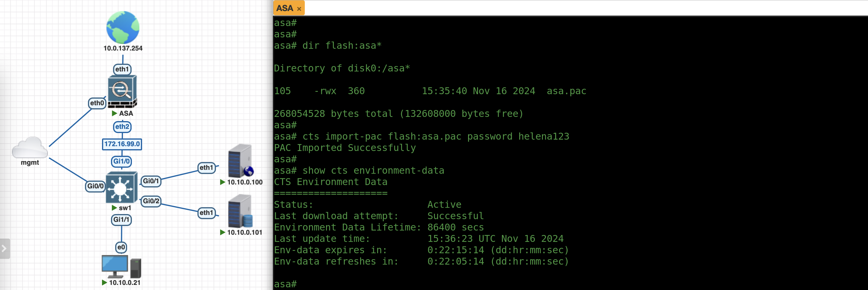Click the 172.16.99.0 network label
This screenshot has height=290, width=868.
(122, 144)
